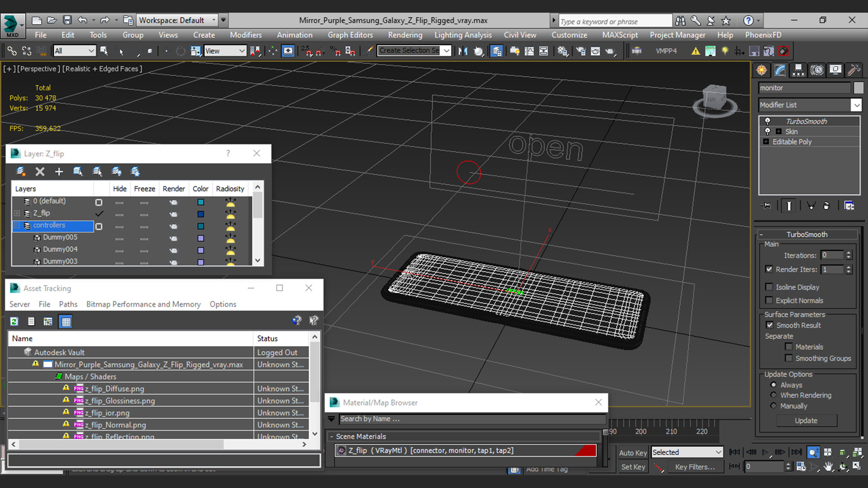Click the Unlink Selection tool
The height and width of the screenshot is (488, 868).
27,51
